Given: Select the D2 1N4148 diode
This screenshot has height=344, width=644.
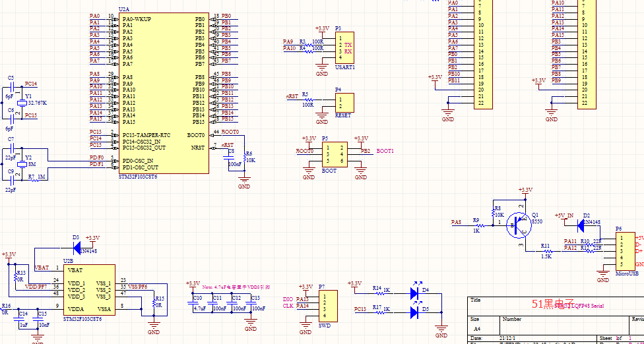Looking at the screenshot, I should (581, 225).
